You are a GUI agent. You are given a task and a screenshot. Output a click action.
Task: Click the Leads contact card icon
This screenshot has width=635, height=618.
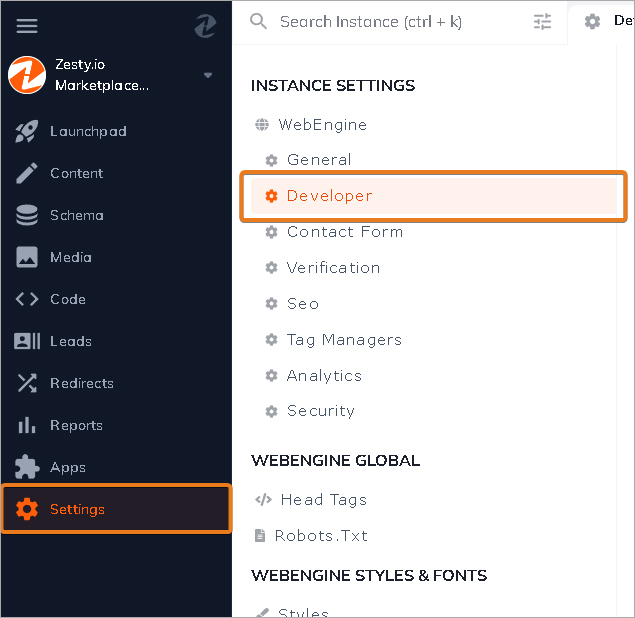[27, 341]
